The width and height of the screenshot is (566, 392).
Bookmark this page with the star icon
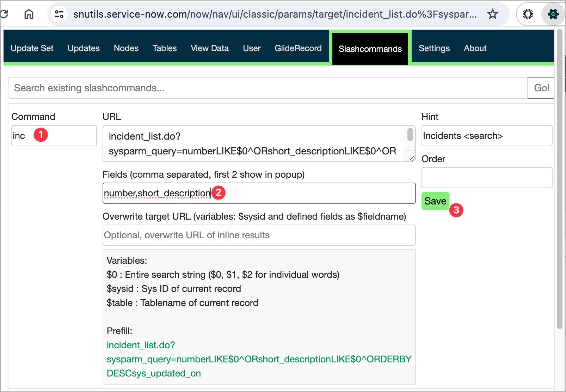point(492,14)
